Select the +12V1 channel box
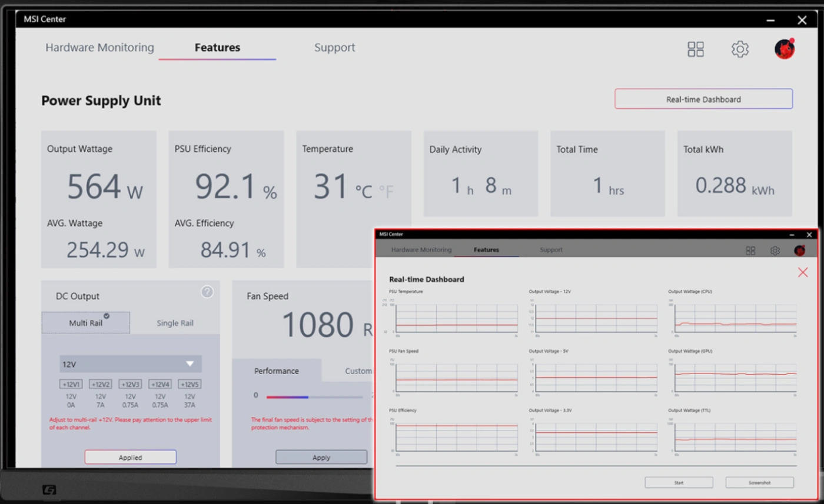Viewport: 824px width, 504px height. (x=71, y=384)
